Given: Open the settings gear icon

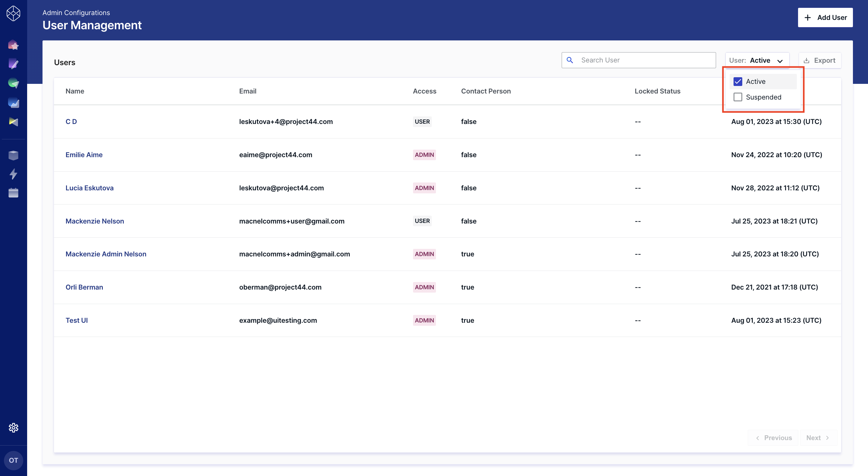Looking at the screenshot, I should (14, 427).
